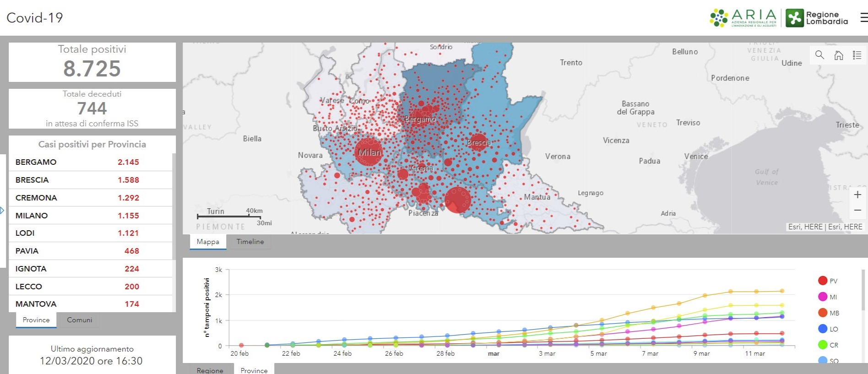Screen dimensions: 868x374
Task: Switch to the Timeline tab
Action: tap(250, 242)
